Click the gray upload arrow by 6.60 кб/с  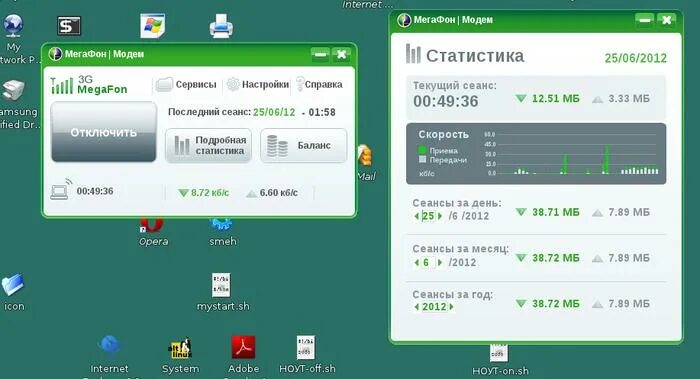pos(252,193)
